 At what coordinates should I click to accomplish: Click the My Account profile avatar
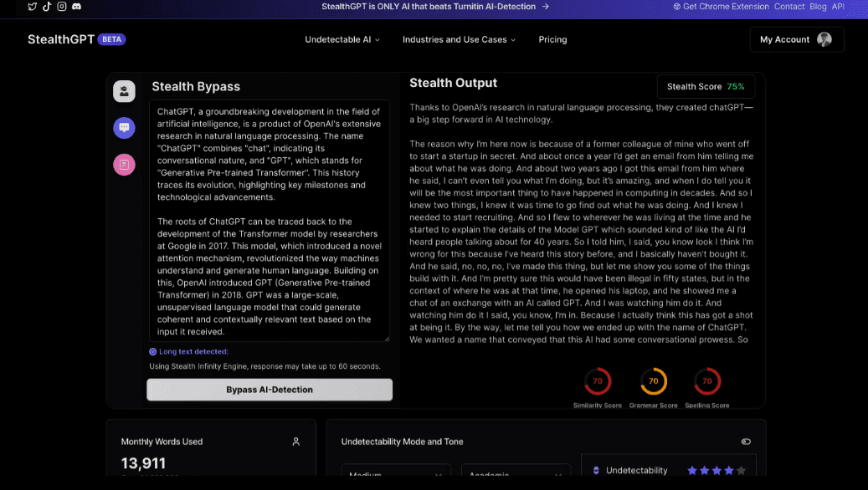[824, 39]
